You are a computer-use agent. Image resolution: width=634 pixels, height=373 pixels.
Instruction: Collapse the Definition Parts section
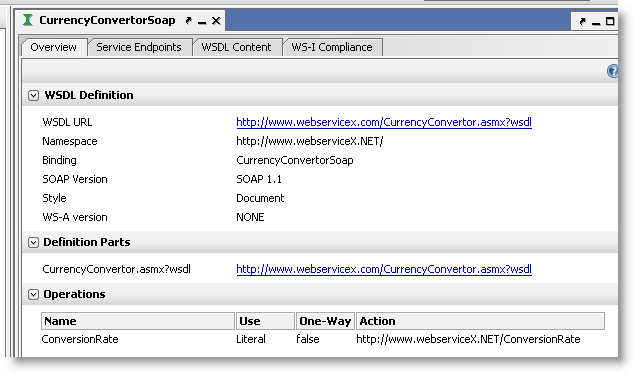tap(33, 242)
